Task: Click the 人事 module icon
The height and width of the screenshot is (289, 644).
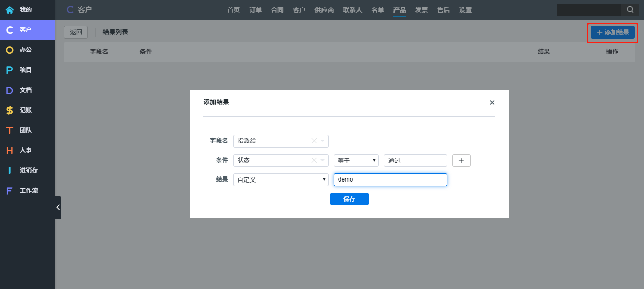Action: point(9,150)
